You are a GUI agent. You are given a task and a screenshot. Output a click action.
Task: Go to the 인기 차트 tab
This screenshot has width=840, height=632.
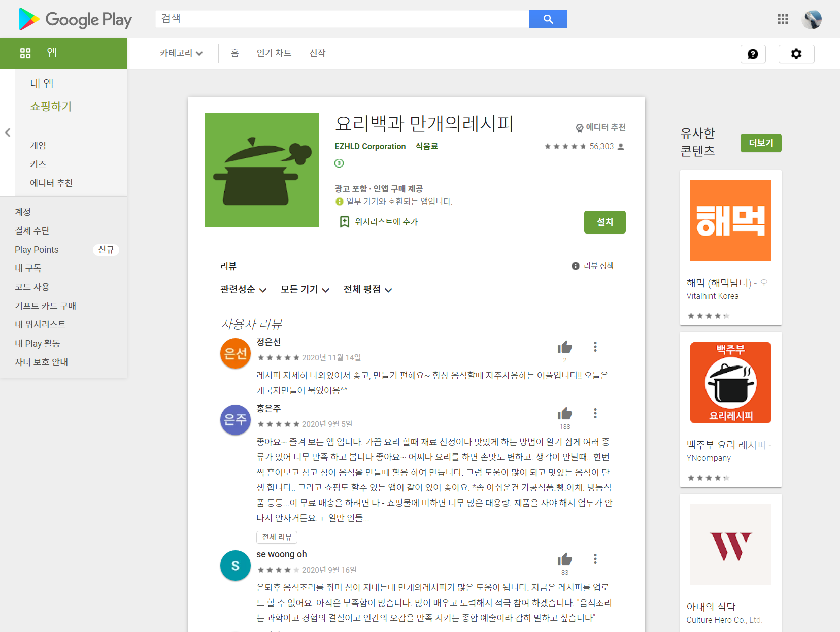point(274,53)
